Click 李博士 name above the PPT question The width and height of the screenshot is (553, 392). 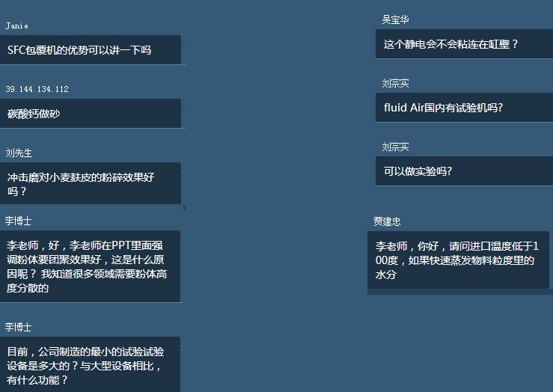click(x=19, y=221)
